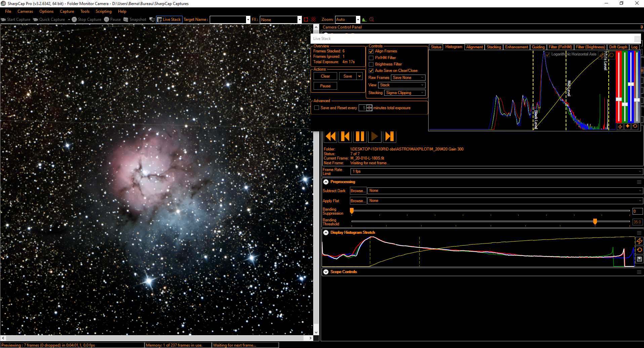The height and width of the screenshot is (348, 644).
Task: Open the Stacking Sigma Clipping dropdown
Action: click(x=405, y=93)
